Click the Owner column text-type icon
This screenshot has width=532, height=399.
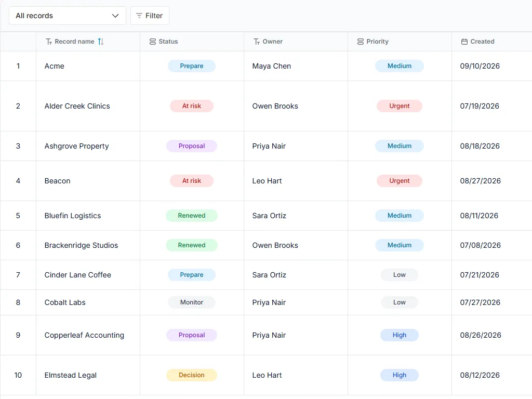(257, 42)
